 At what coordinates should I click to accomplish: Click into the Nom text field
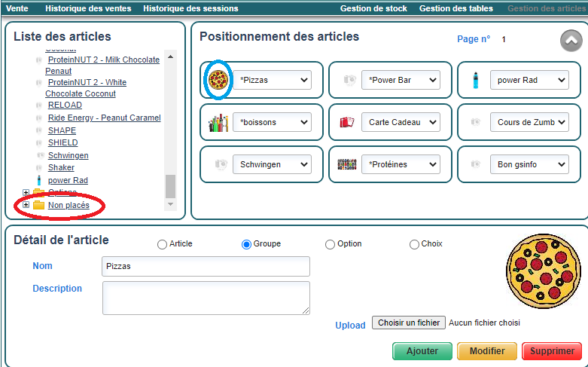click(x=206, y=266)
